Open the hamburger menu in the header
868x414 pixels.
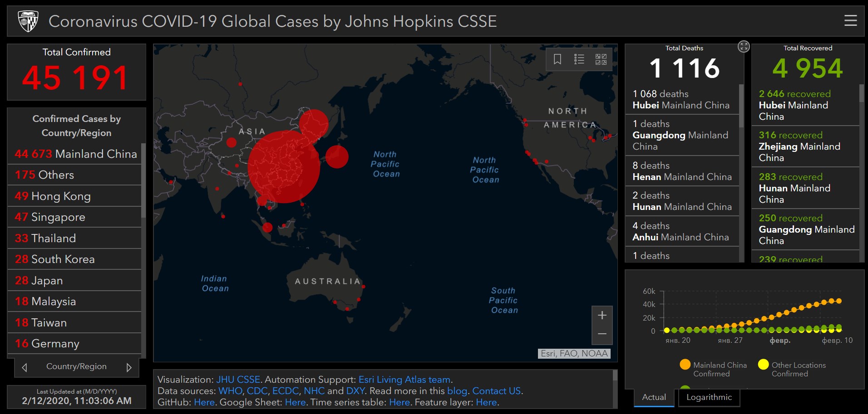[850, 21]
